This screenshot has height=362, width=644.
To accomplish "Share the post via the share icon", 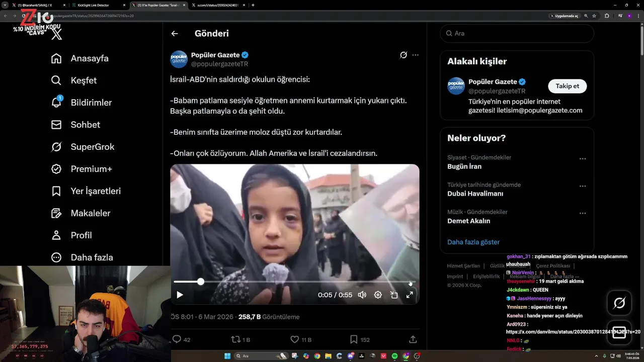I will (x=413, y=340).
